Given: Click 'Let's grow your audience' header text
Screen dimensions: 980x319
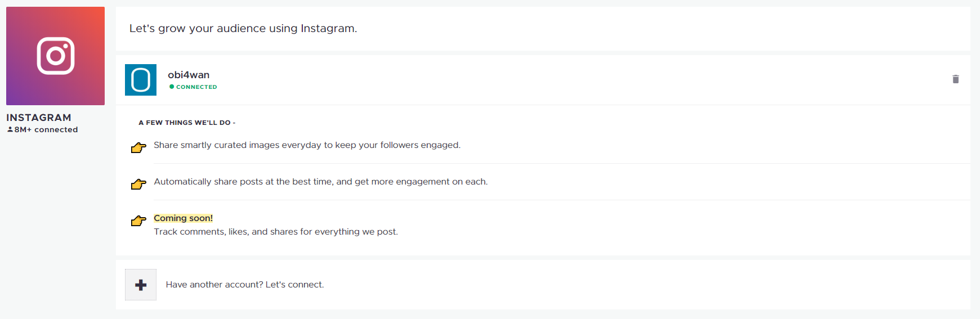Looking at the screenshot, I should click(x=243, y=29).
